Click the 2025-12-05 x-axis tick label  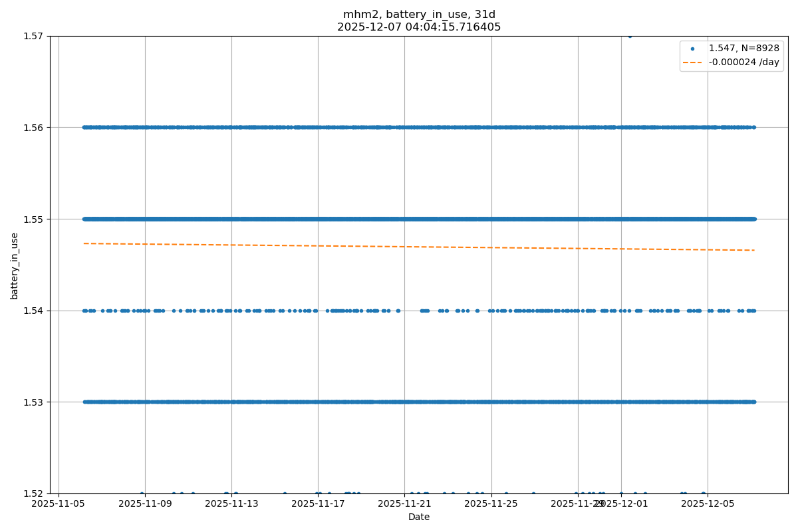(x=708, y=504)
